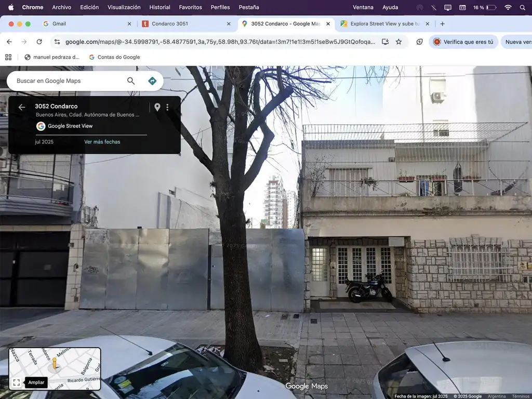Open the three-dot more options menu

coord(167,107)
